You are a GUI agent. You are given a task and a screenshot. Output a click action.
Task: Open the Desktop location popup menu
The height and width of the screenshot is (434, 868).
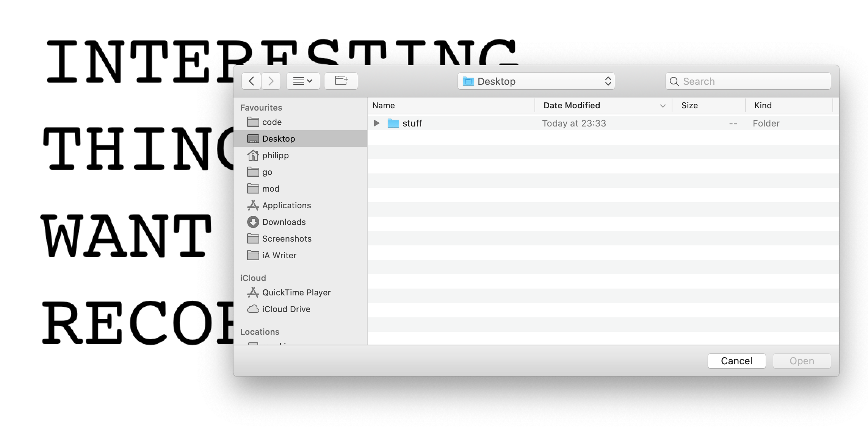tap(536, 81)
